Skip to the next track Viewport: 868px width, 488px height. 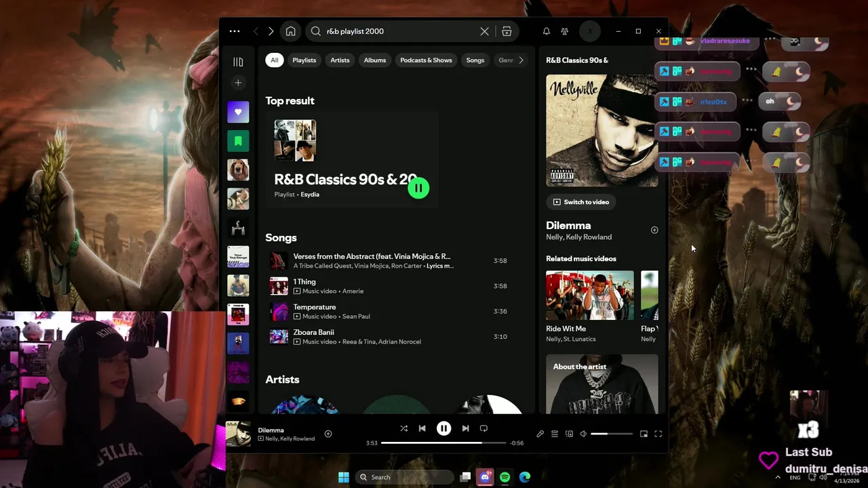point(465,428)
